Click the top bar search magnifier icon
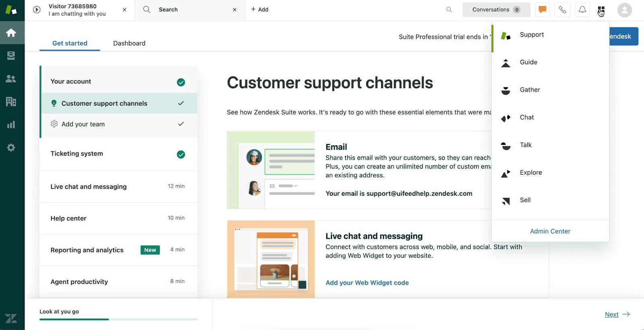644x330 pixels. [449, 9]
